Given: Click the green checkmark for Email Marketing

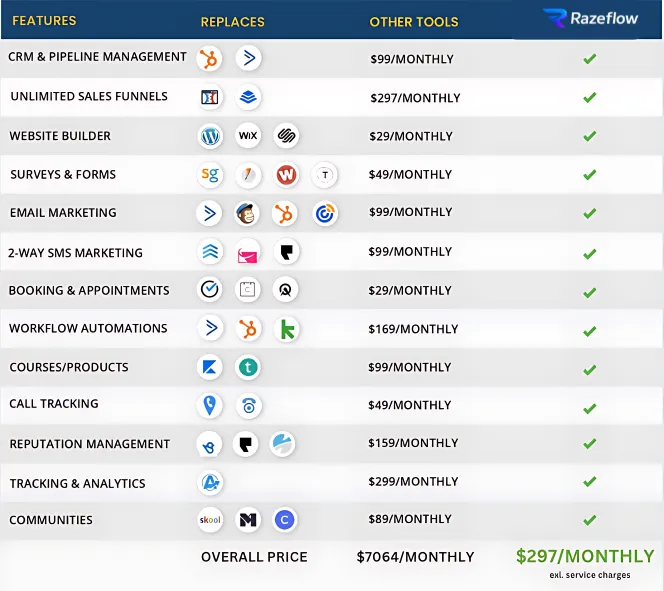Looking at the screenshot, I should click(590, 213).
